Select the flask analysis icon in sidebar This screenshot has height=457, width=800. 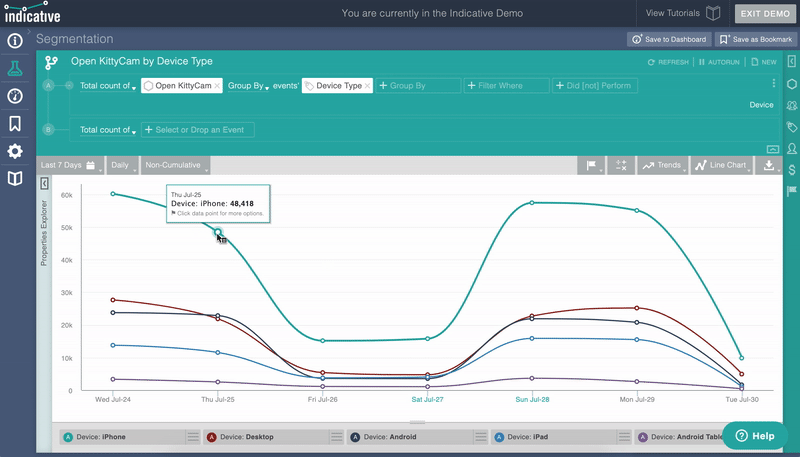(x=15, y=68)
